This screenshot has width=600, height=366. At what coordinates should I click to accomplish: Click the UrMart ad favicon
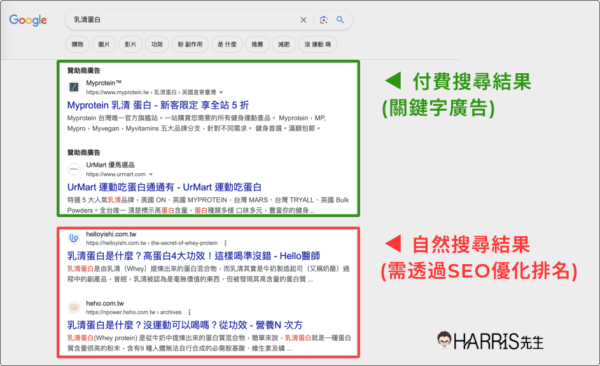(74, 169)
